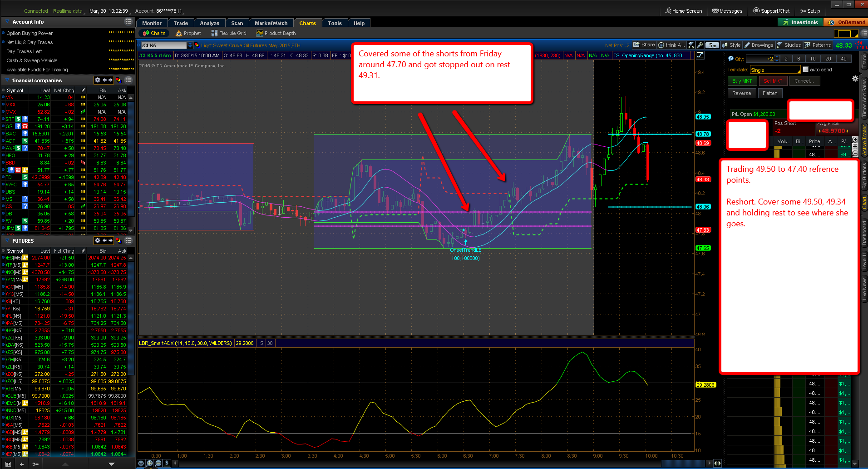
Task: Switch to the Analyze tab
Action: coord(210,23)
